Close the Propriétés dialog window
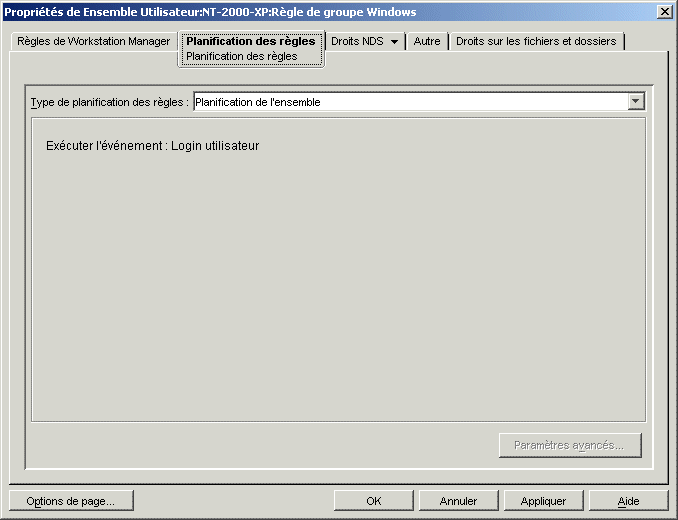 point(664,12)
